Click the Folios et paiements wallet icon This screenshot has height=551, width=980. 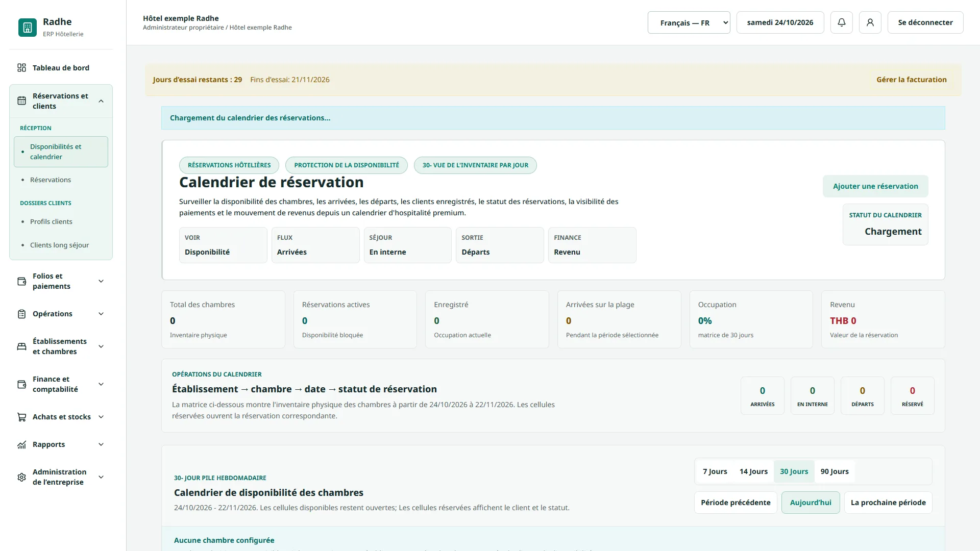click(21, 281)
